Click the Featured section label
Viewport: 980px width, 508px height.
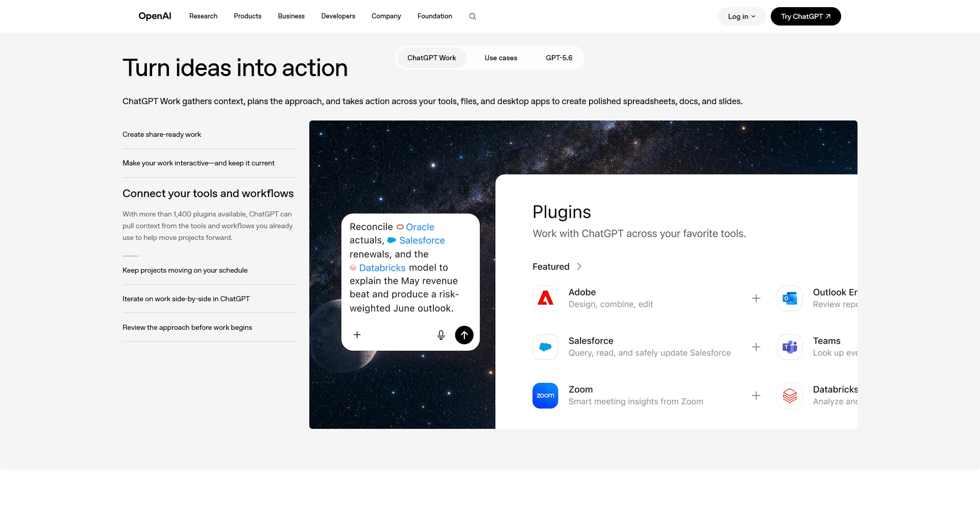pos(551,267)
